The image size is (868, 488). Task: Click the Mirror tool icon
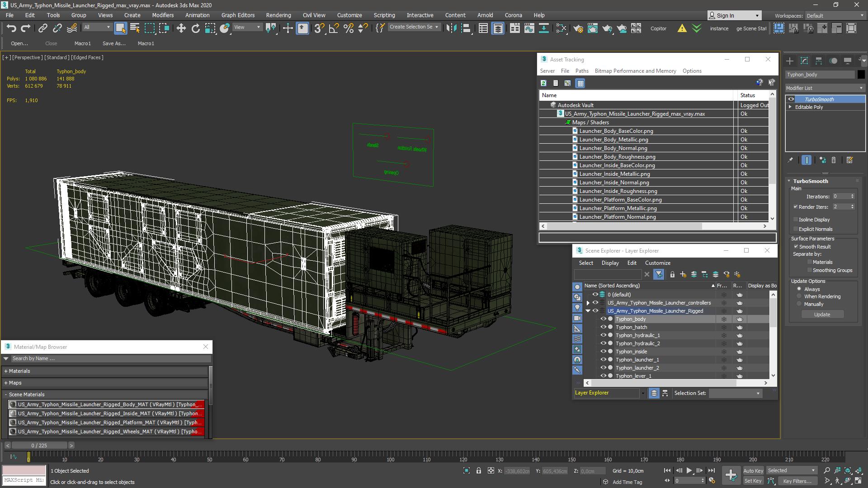(x=451, y=28)
